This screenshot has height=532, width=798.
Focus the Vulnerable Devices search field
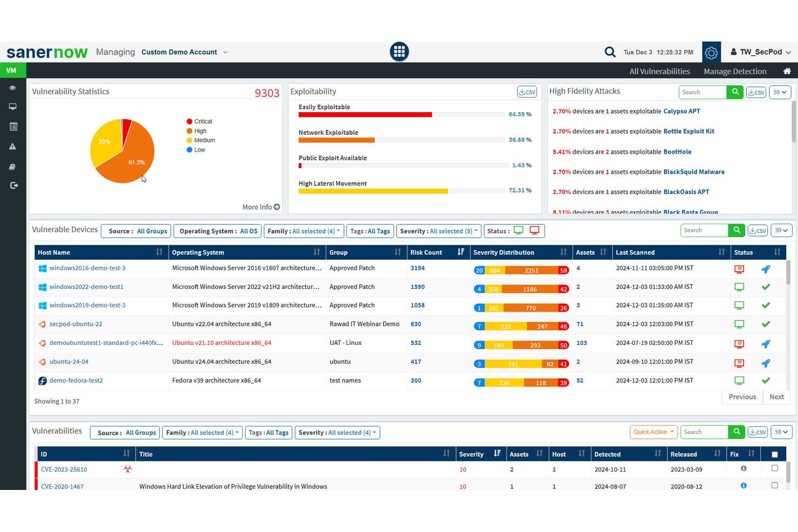(x=704, y=230)
